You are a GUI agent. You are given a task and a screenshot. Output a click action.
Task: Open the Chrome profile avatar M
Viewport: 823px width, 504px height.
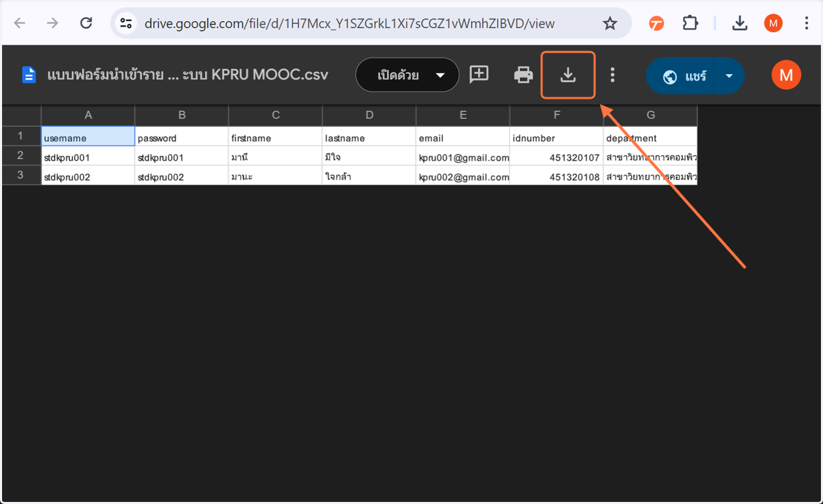tap(773, 23)
